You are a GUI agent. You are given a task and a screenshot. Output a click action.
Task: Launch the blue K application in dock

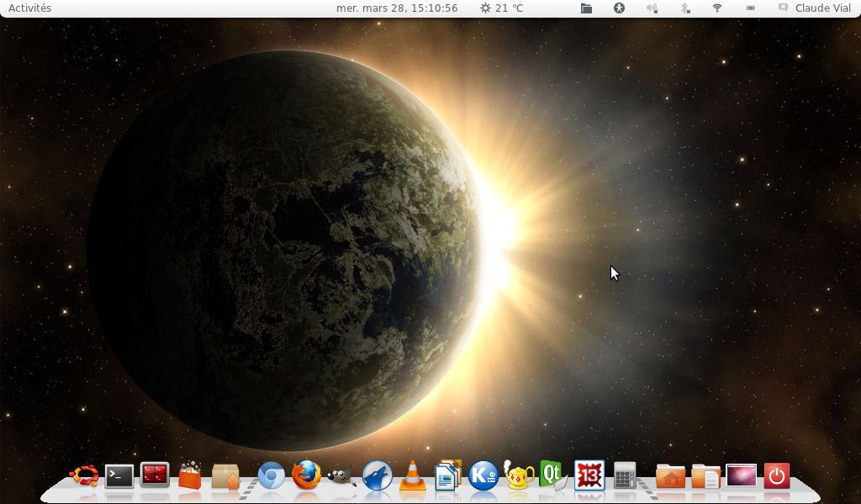click(483, 475)
